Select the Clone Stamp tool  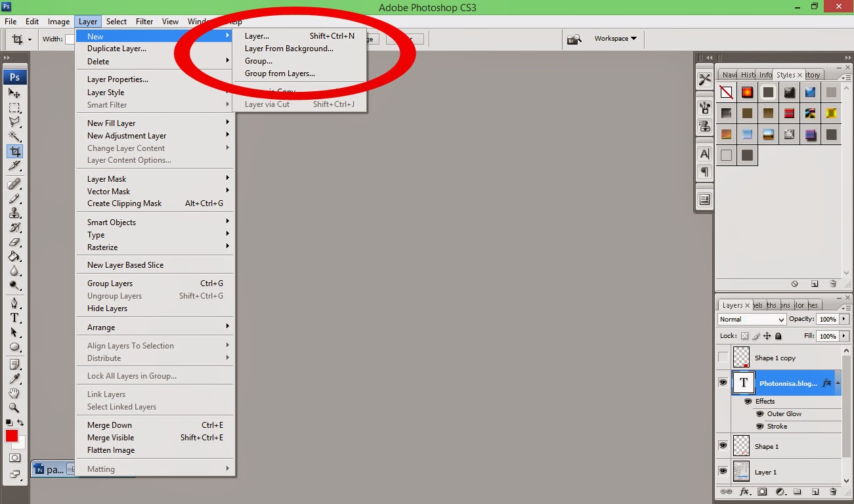pos(14,213)
